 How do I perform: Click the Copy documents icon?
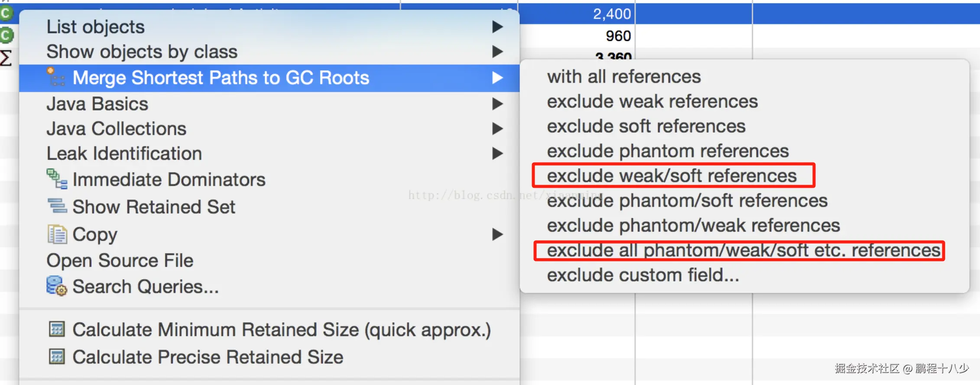pyautogui.click(x=57, y=234)
